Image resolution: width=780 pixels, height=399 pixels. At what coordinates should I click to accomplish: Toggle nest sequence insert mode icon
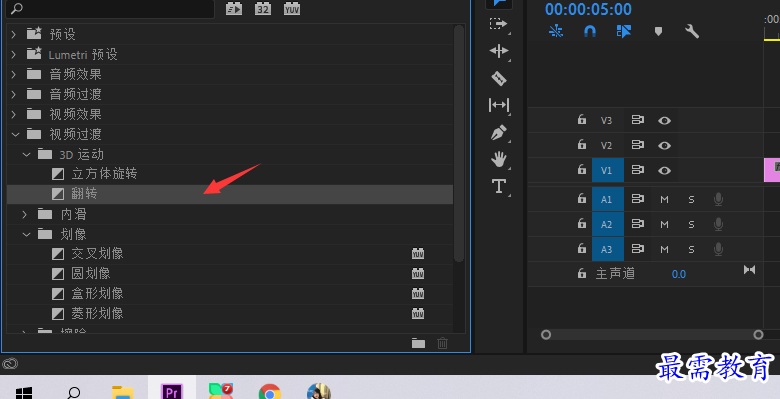(556, 31)
